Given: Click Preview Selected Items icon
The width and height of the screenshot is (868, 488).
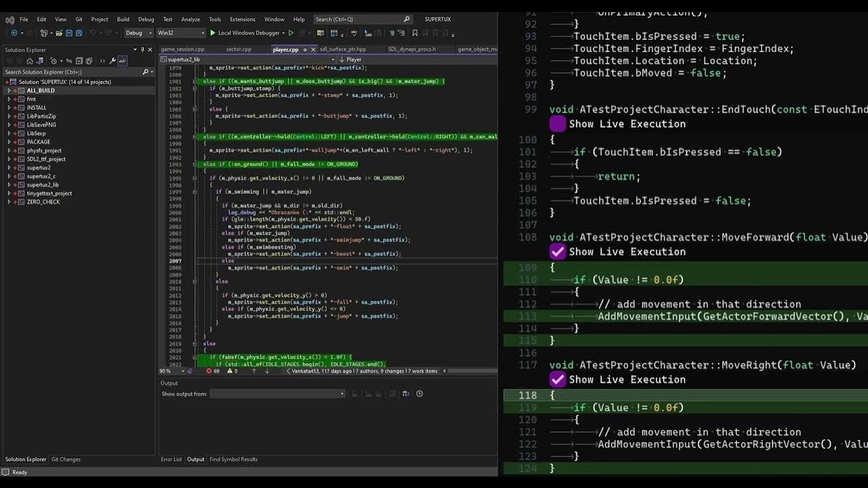Looking at the screenshot, I should (123, 61).
